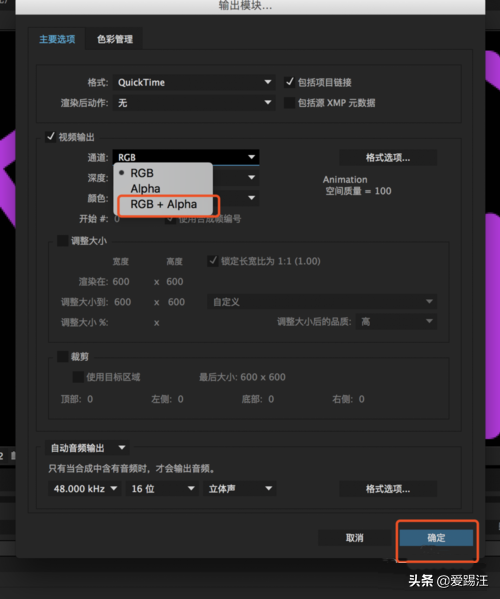This screenshot has width=500, height=599.
Task: Toggle the 视频输出 checkbox
Action: 51,137
